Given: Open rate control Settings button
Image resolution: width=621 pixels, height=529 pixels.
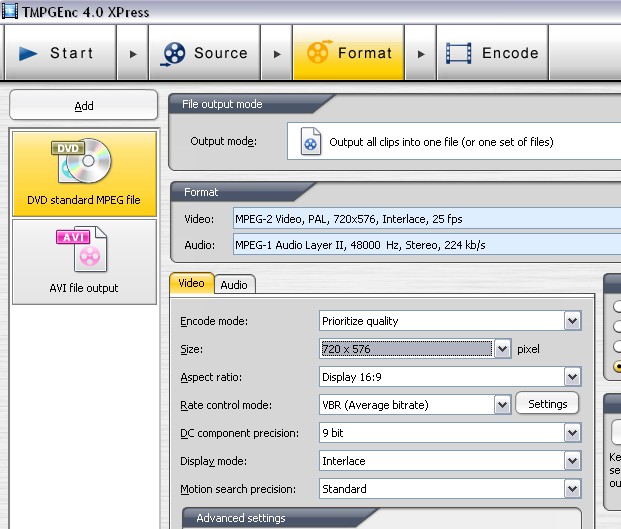Looking at the screenshot, I should pyautogui.click(x=547, y=403).
